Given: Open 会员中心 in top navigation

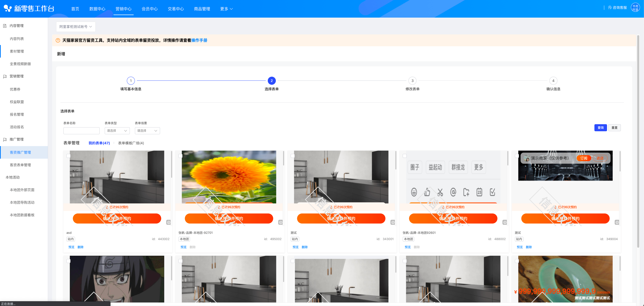Looking at the screenshot, I should coord(149,9).
